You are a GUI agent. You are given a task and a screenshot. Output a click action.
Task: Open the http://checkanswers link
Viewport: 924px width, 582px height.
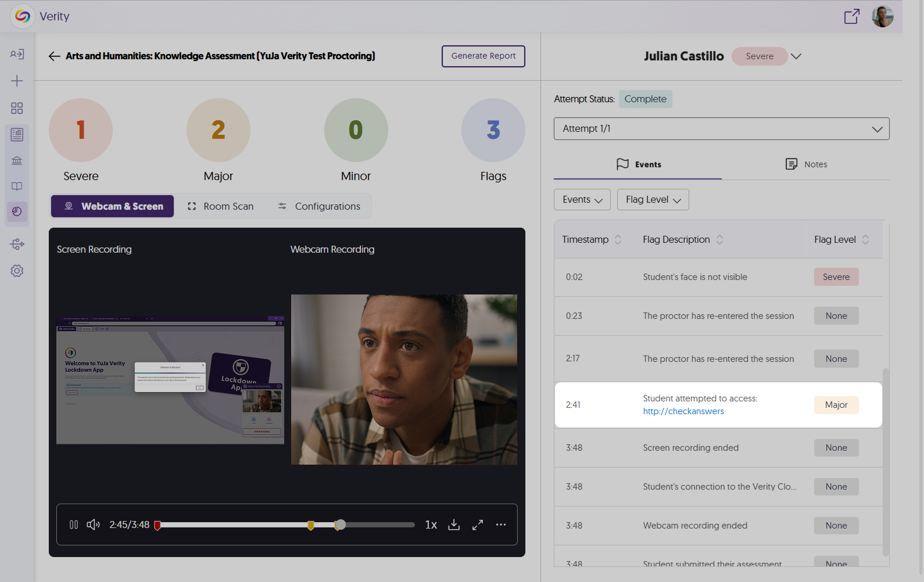[683, 411]
